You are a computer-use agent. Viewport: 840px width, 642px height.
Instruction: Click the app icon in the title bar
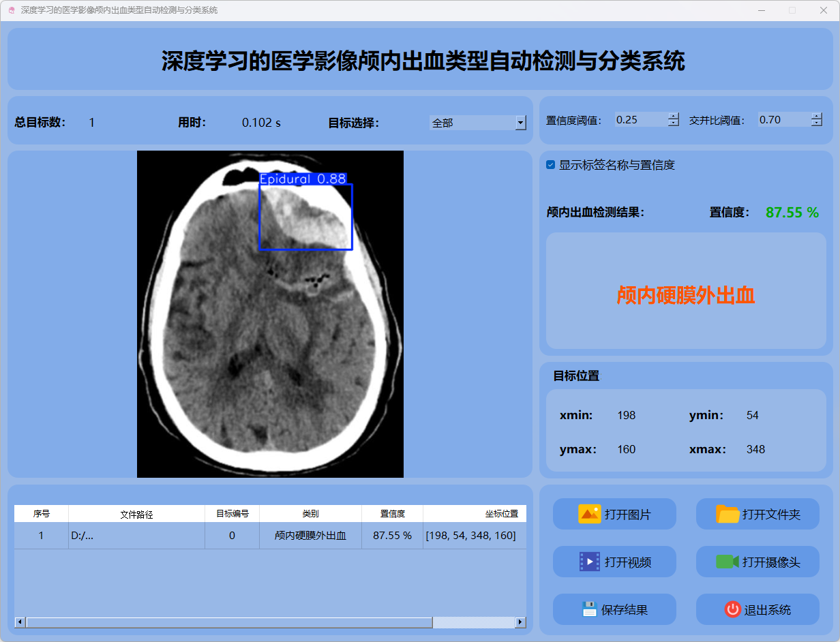pyautogui.click(x=11, y=11)
